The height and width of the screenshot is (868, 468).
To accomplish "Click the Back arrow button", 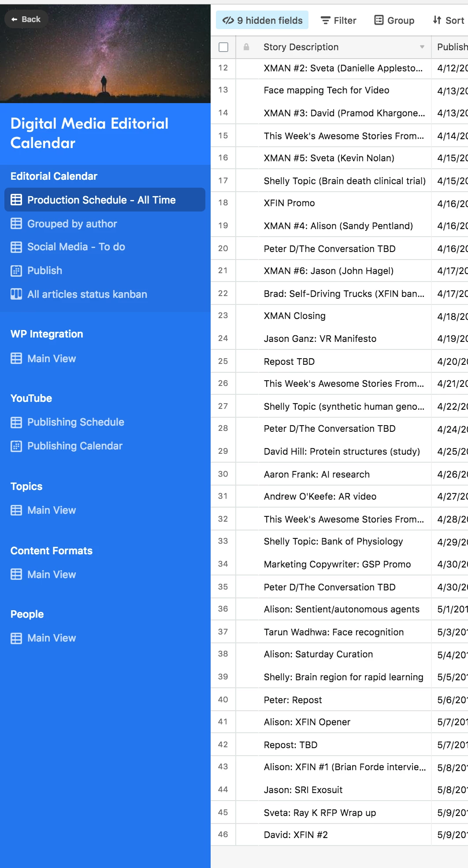I will point(26,19).
